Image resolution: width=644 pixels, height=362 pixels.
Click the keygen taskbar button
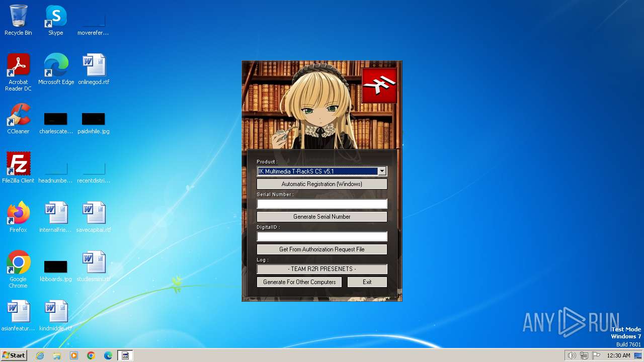125,355
